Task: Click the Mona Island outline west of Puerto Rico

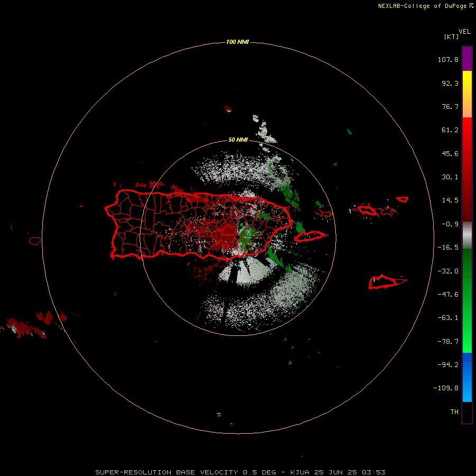Action: click(x=35, y=241)
